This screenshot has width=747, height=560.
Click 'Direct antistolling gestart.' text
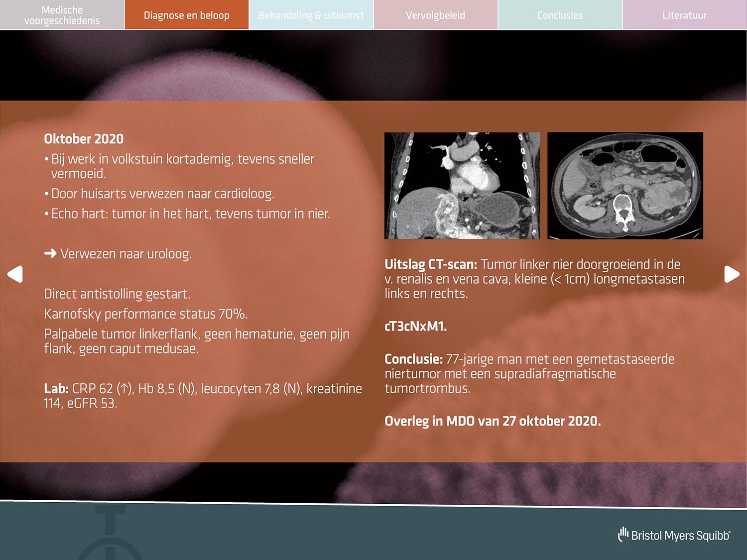[117, 294]
